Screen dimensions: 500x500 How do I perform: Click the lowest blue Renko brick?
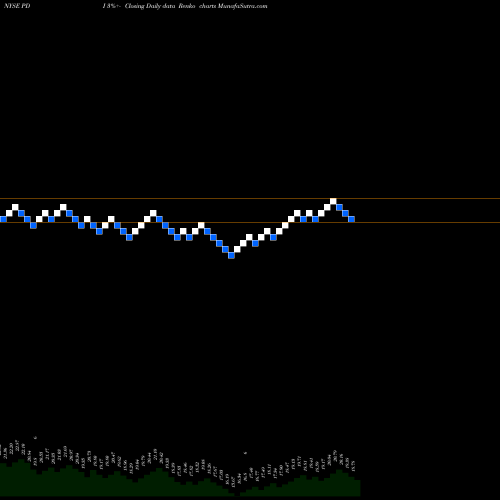231,256
